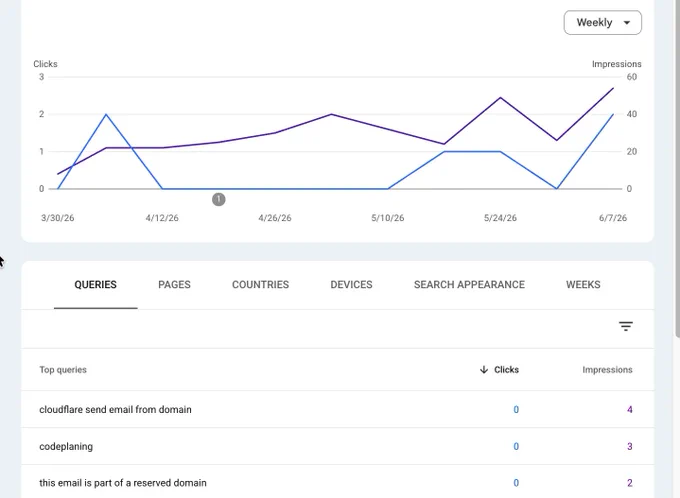The image size is (680, 498).
Task: Sort table by Impressions column header
Action: (607, 370)
